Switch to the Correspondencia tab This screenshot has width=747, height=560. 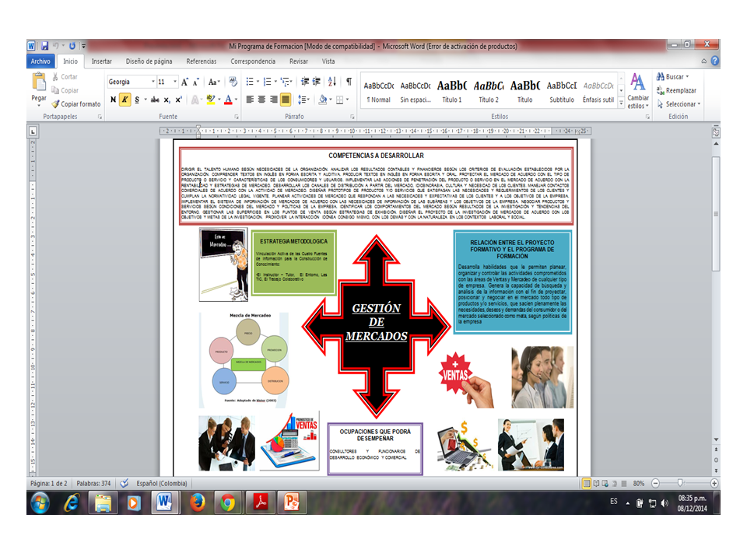click(x=253, y=61)
